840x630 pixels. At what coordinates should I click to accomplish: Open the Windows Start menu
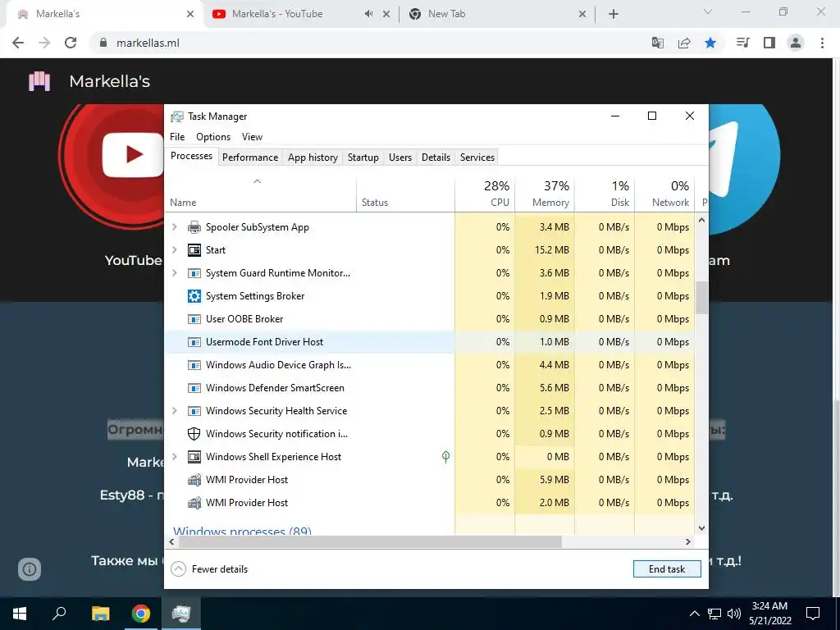(20, 614)
